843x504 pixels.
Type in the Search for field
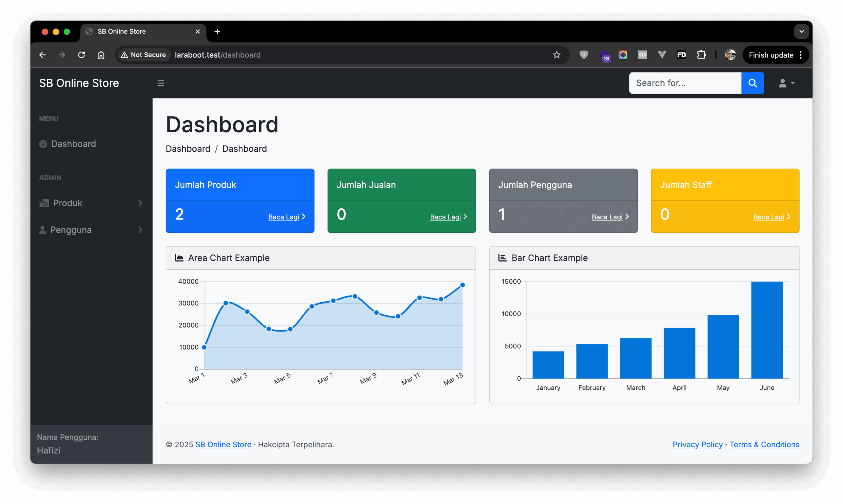click(684, 83)
